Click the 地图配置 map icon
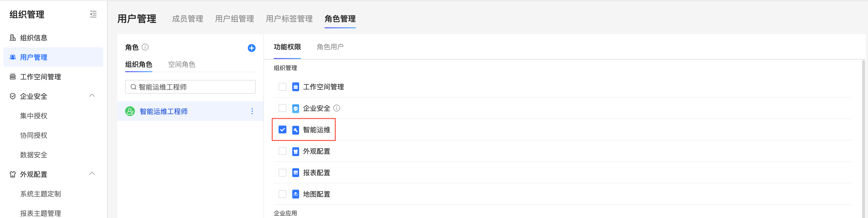Image resolution: width=868 pixels, height=218 pixels. coord(295,194)
